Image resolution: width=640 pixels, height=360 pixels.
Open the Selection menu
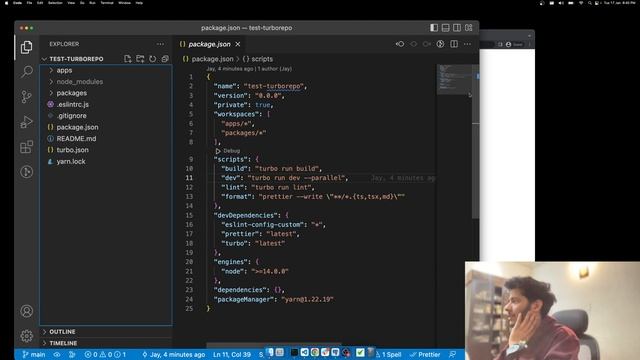[55, 3]
